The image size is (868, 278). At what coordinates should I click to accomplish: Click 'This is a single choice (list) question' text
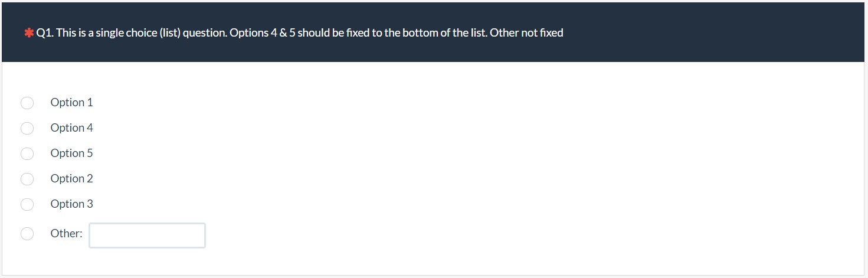pos(142,33)
